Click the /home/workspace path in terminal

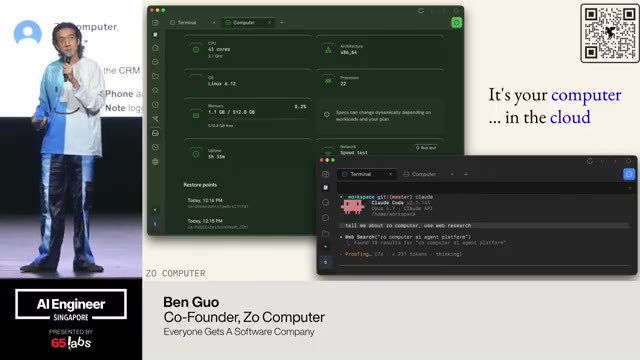(393, 214)
